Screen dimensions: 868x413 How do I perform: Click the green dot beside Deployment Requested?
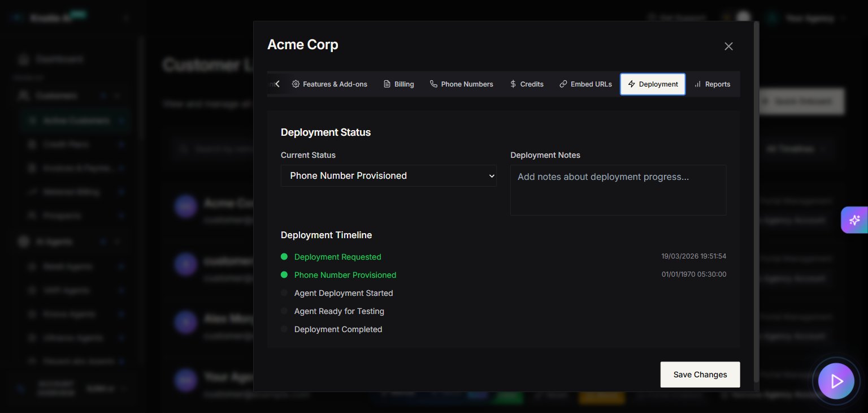click(x=284, y=257)
